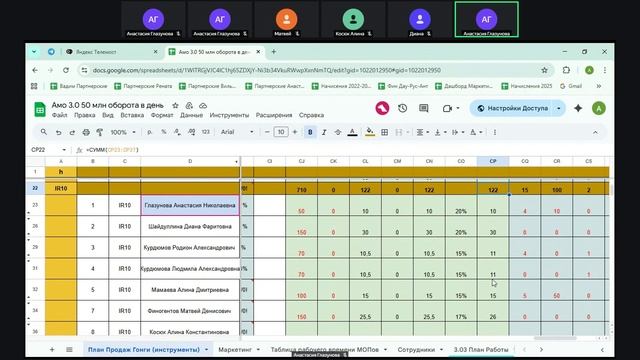The height and width of the screenshot is (360, 640).
Task: Open text rotation dropdown
Action: tap(476, 132)
